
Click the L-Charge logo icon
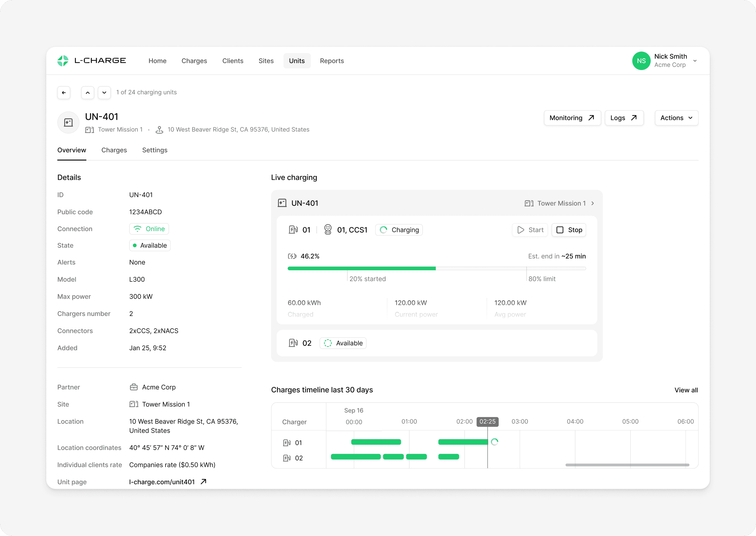[63, 61]
